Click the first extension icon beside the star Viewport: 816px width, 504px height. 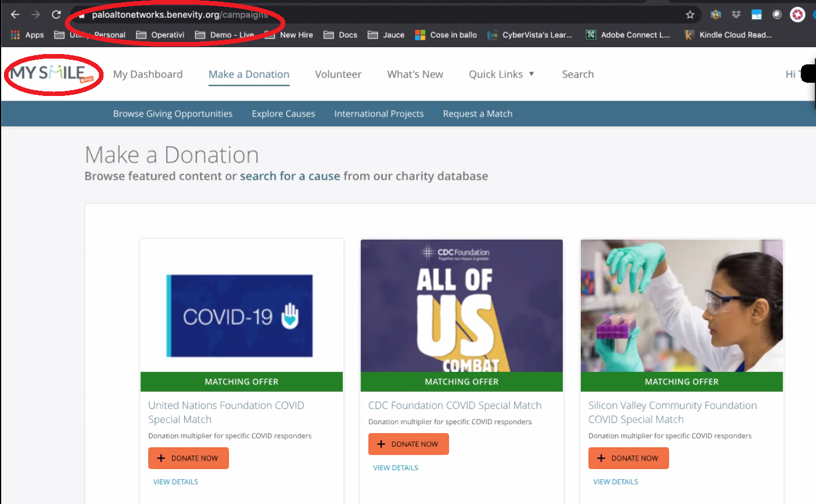point(716,15)
